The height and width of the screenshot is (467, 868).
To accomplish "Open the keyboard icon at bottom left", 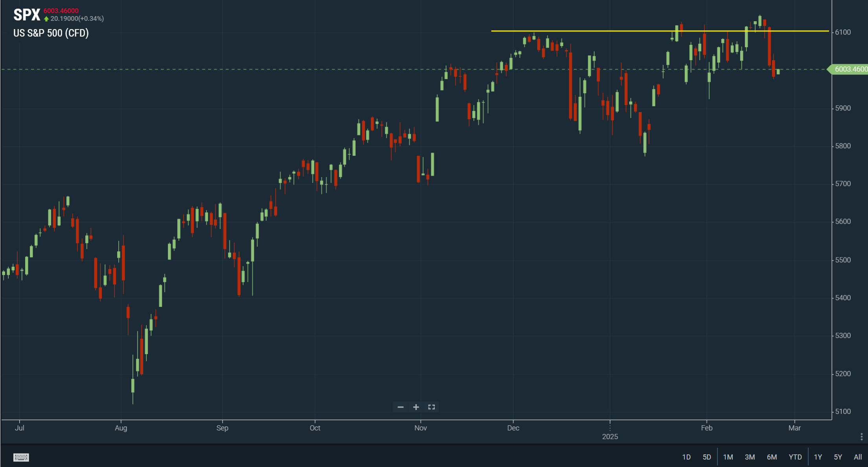I will tap(21, 457).
